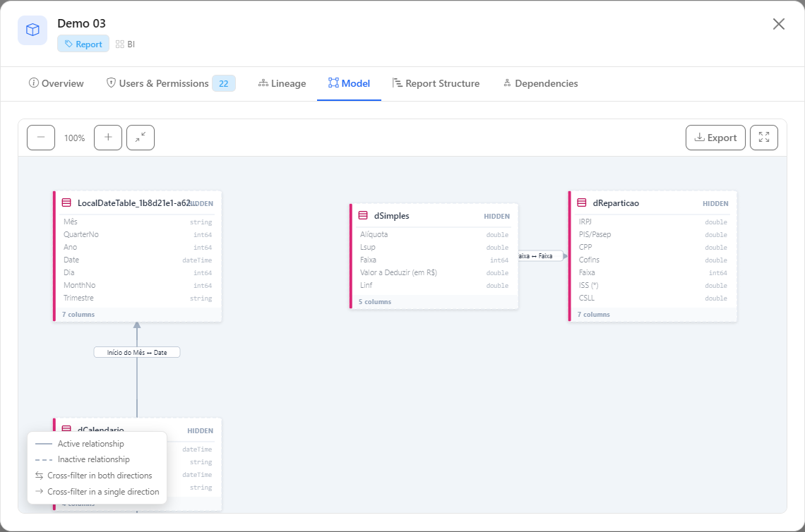This screenshot has width=805, height=532.
Task: Click the dReparticao table icon
Action: tap(582, 202)
